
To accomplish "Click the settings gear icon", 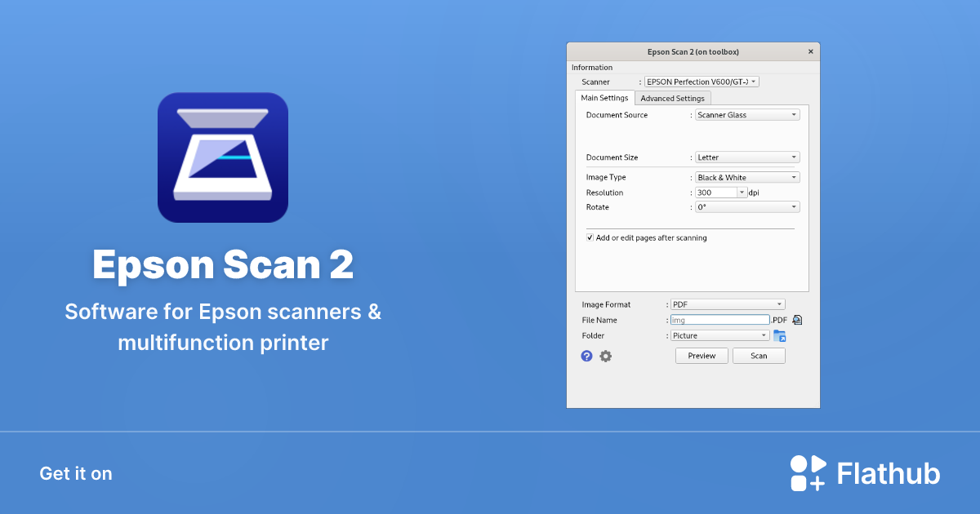I will pos(605,356).
